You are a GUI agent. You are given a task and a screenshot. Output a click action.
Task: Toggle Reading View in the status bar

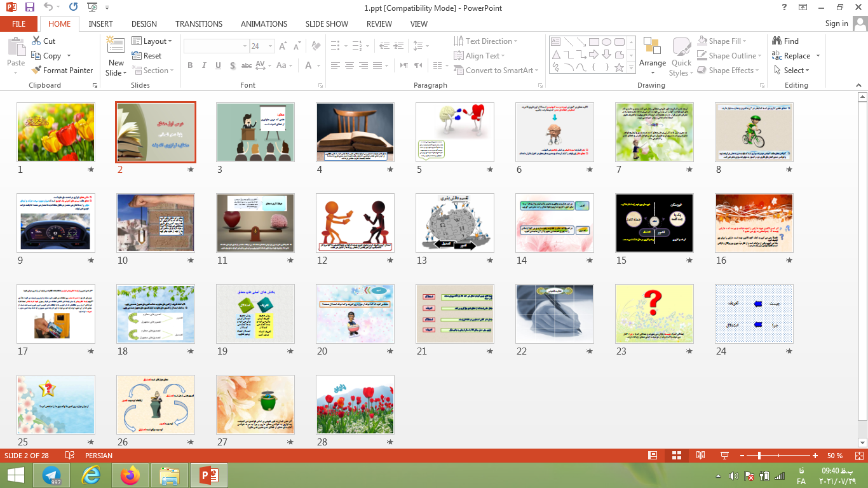point(700,456)
